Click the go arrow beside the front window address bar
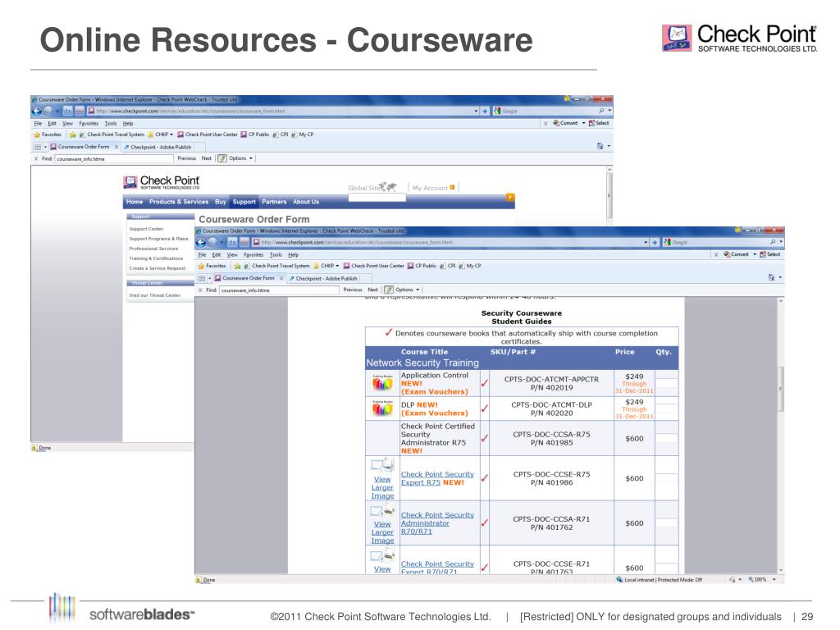Image resolution: width=840 pixels, height=630 pixels. [654, 242]
